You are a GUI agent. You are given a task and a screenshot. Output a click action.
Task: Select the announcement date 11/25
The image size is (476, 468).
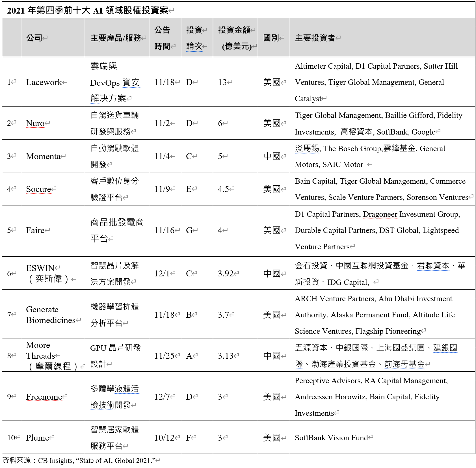coord(164,356)
